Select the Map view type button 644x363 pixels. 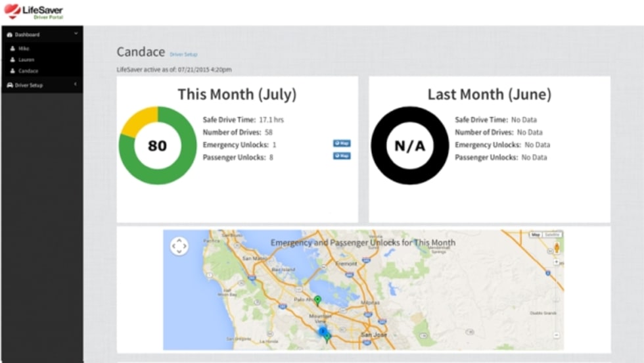[536, 235]
